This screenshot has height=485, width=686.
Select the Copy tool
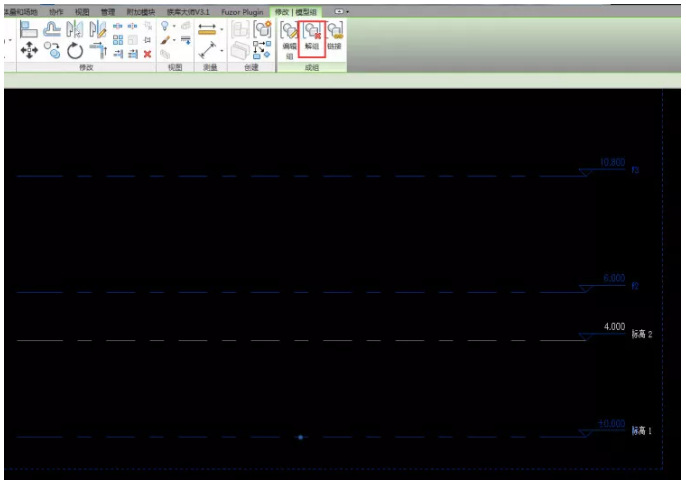tap(52, 50)
